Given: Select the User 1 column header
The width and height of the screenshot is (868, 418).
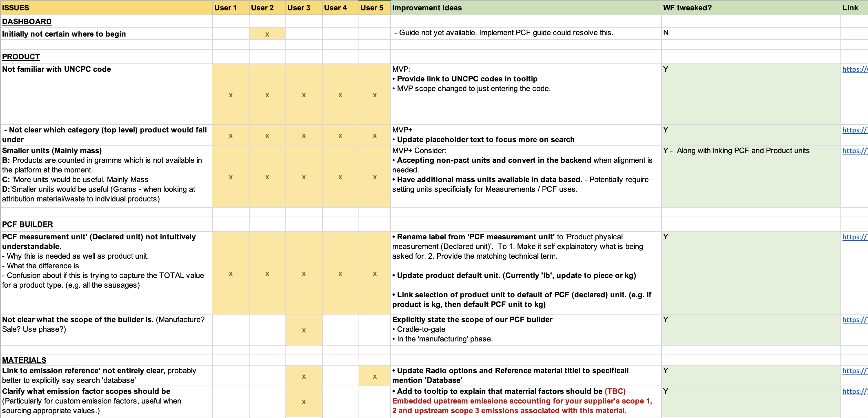Looking at the screenshot, I should [x=231, y=8].
